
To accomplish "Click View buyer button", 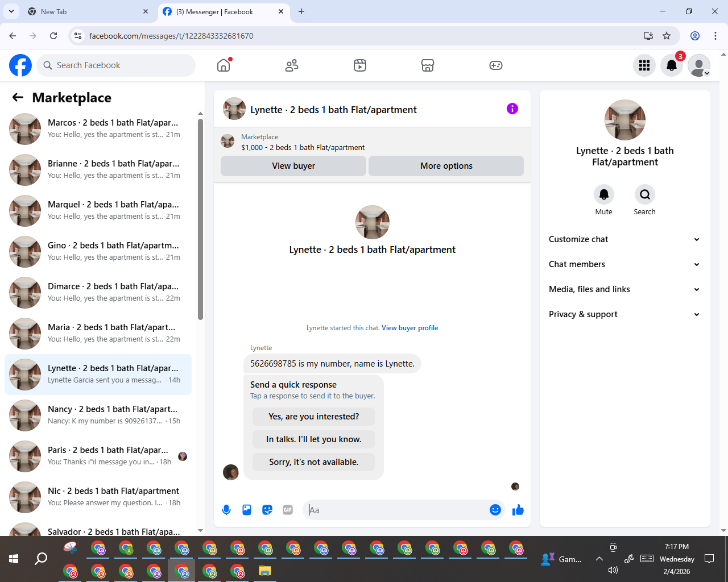I will click(293, 166).
